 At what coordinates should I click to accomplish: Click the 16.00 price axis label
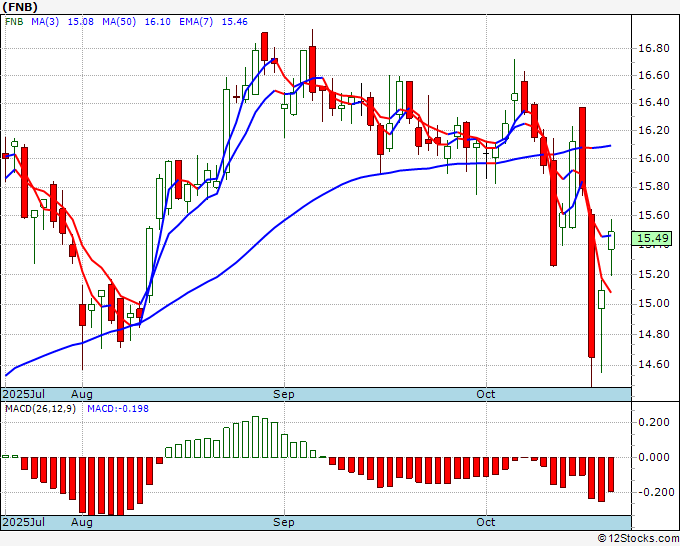654,158
